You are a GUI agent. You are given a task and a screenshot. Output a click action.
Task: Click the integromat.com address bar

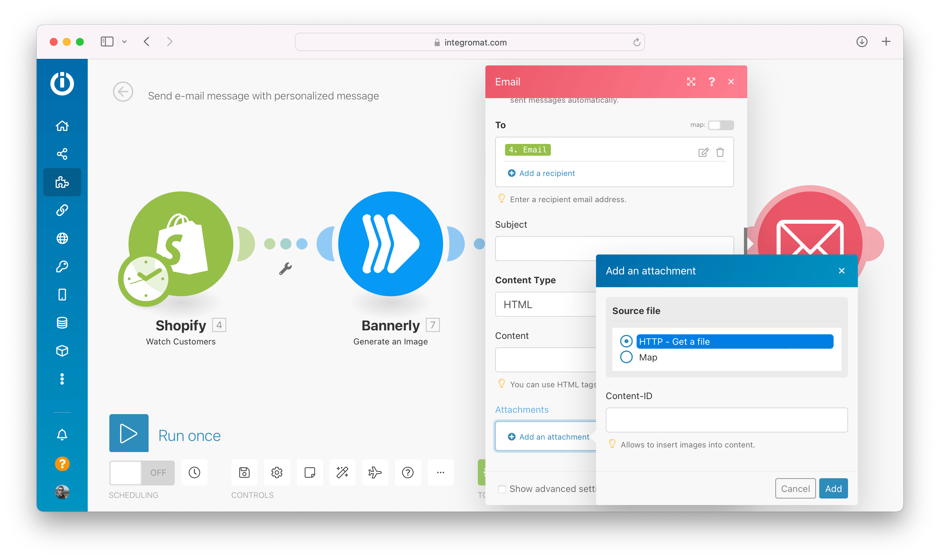click(x=470, y=42)
